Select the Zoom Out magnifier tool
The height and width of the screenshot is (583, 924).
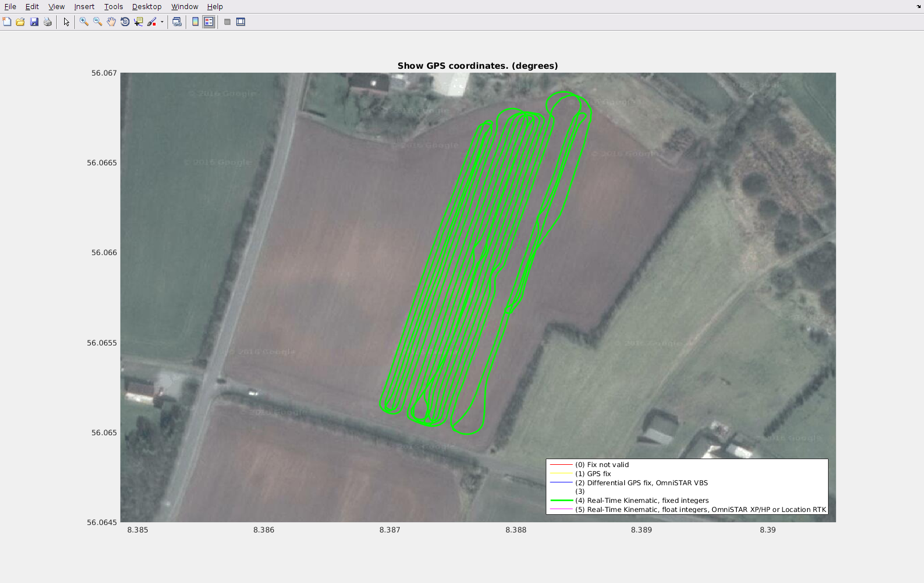pos(98,22)
